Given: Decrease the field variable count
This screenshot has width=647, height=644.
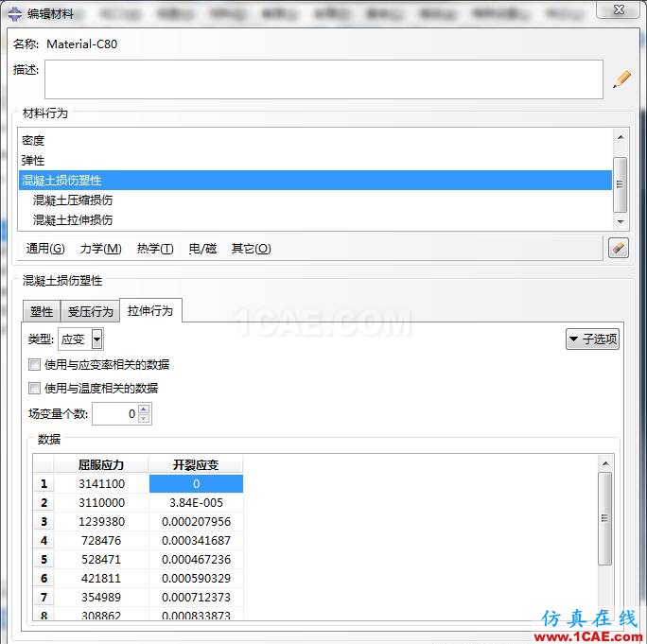Looking at the screenshot, I should 143,418.
